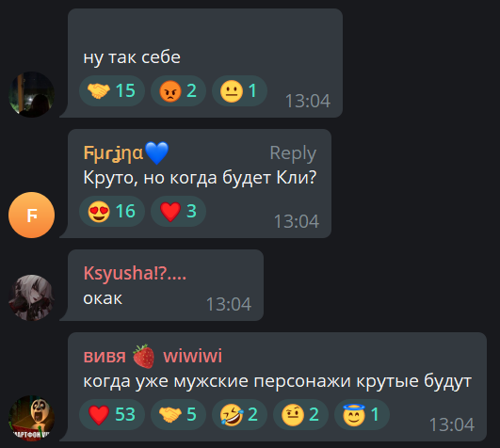The height and width of the screenshot is (448, 500).
Task: Click the angry face reaction with 2
Action: click(x=178, y=90)
